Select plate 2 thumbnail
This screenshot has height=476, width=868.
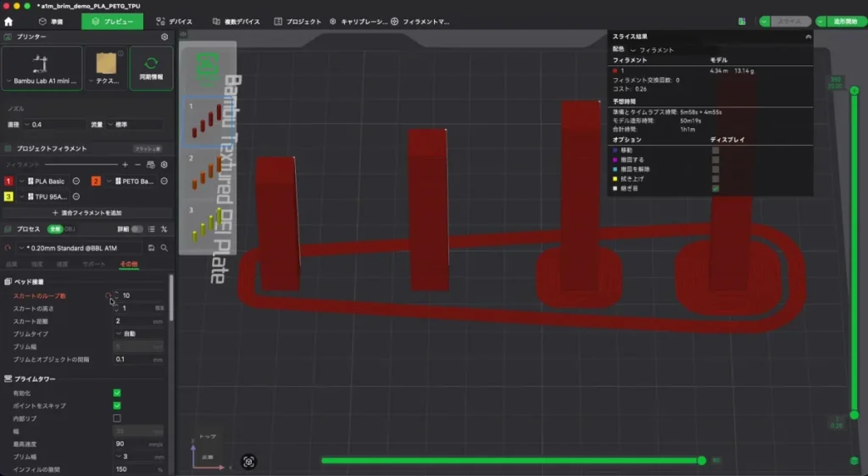pyautogui.click(x=207, y=173)
